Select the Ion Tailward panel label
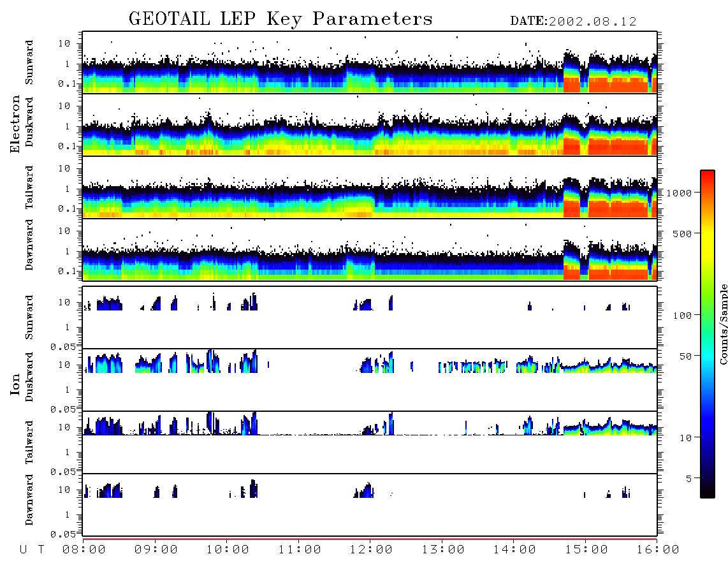This screenshot has width=728, height=561. 29,442
